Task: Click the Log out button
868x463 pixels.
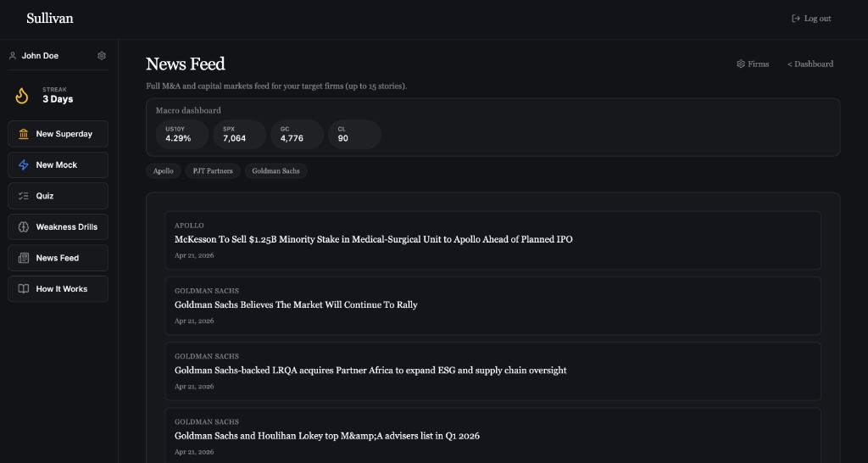Action: [x=811, y=19]
